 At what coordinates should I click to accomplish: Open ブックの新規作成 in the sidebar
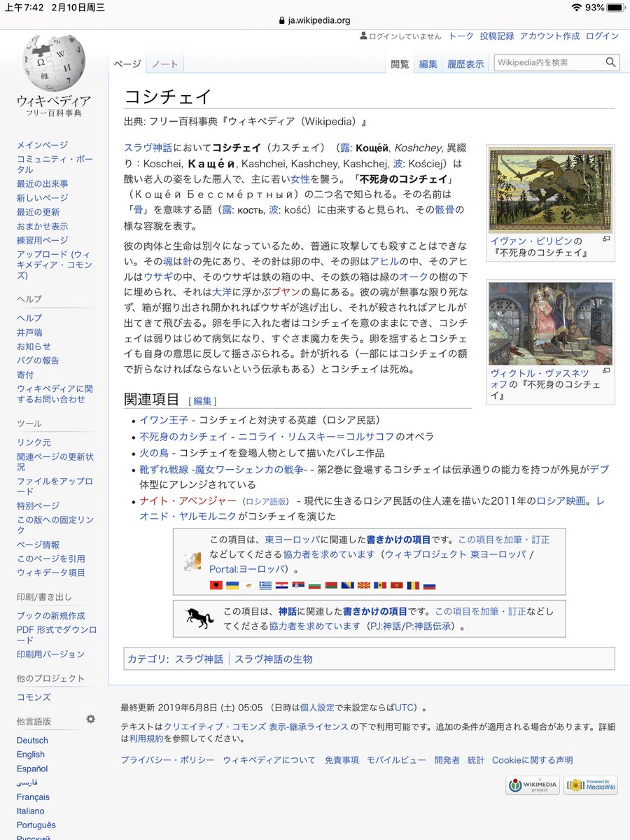(51, 615)
